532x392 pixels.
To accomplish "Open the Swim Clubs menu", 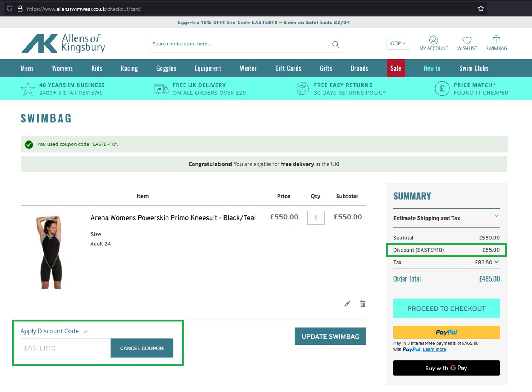I will [473, 68].
